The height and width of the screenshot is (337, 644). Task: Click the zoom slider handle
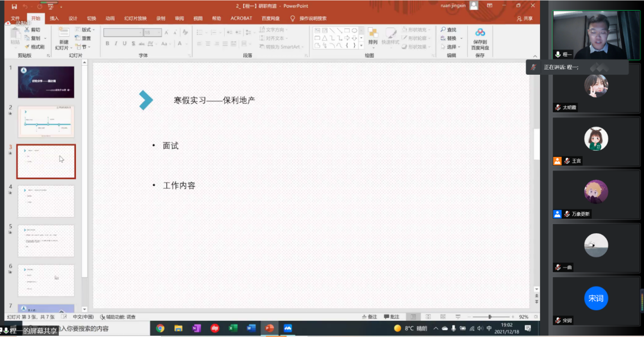490,317
